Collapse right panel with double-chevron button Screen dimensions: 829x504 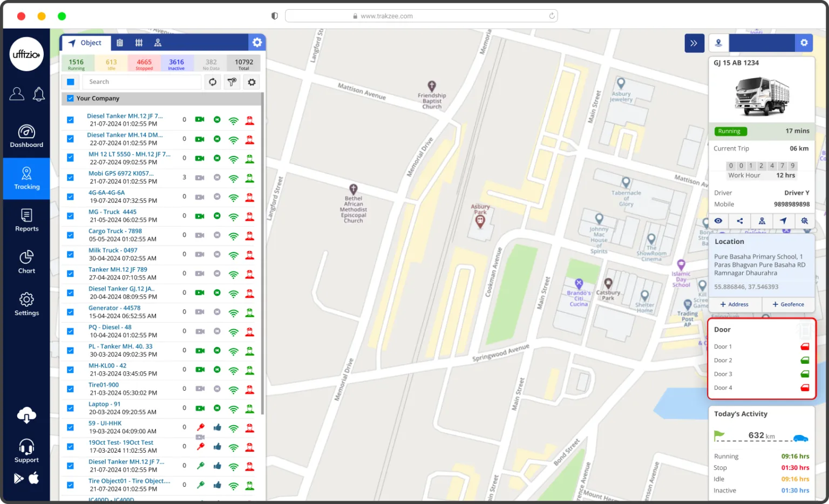[694, 43]
